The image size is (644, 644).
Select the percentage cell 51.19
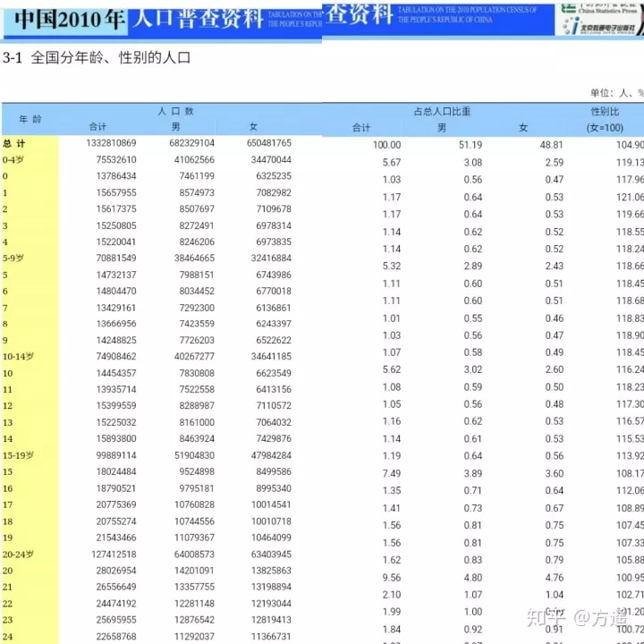[470, 145]
